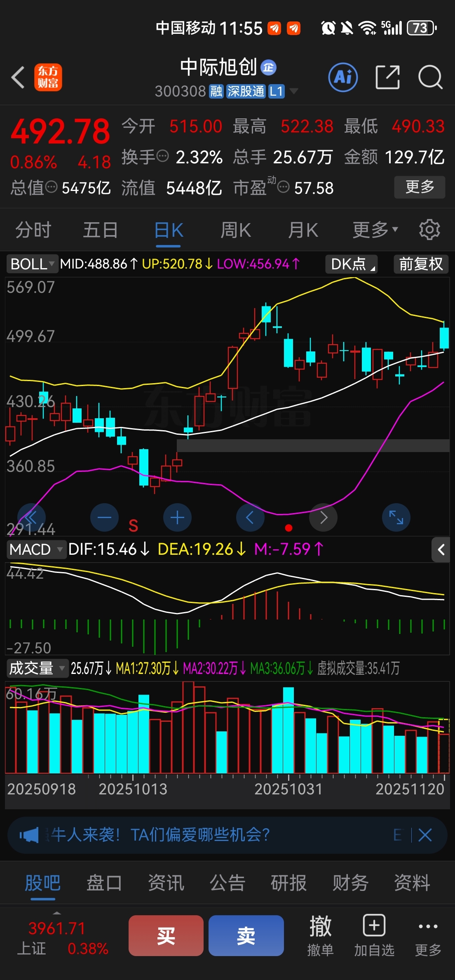Open MACD indicator dropdown
The image size is (455, 980).
(36, 549)
